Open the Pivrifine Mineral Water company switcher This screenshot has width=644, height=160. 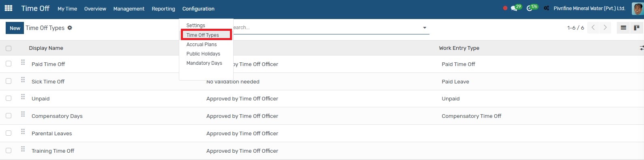click(x=589, y=8)
